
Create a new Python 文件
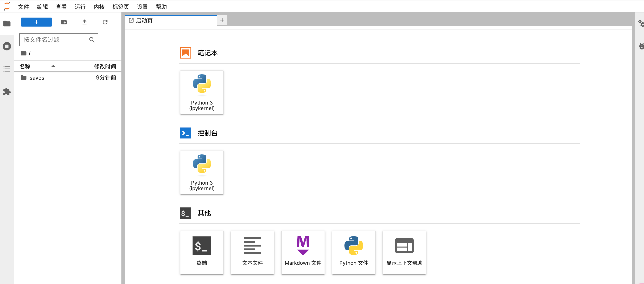[354, 253]
